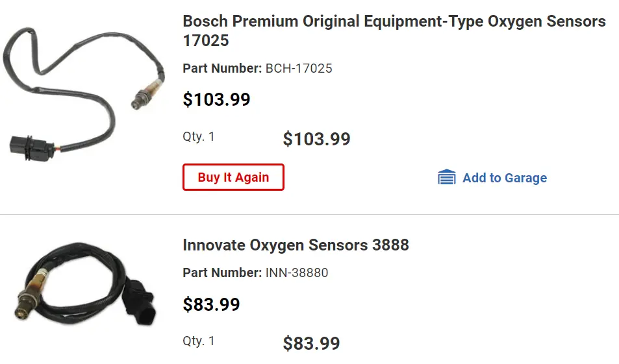
Task: Click the Innovate unit price below the part number
Action: (211, 304)
